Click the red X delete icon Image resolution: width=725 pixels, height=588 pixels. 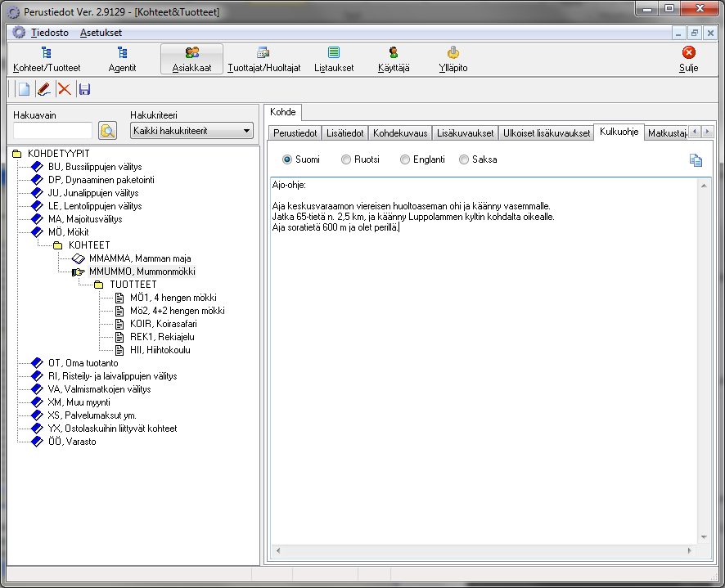click(65, 89)
